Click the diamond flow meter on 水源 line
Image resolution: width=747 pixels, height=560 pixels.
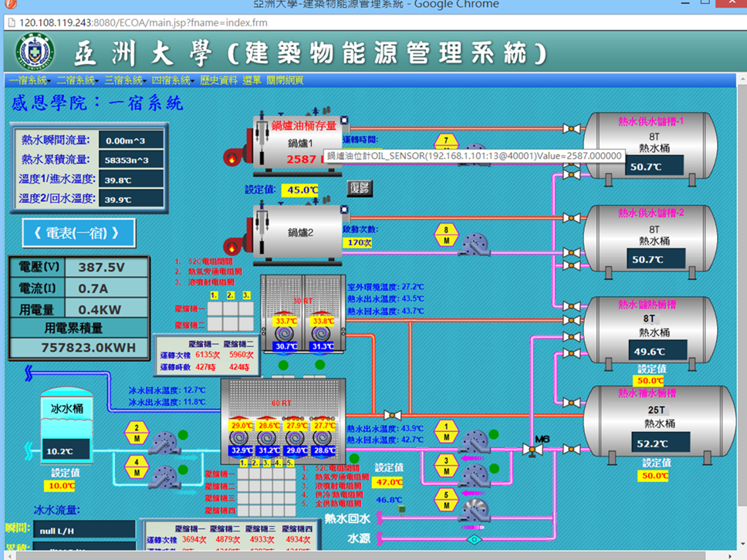474,539
